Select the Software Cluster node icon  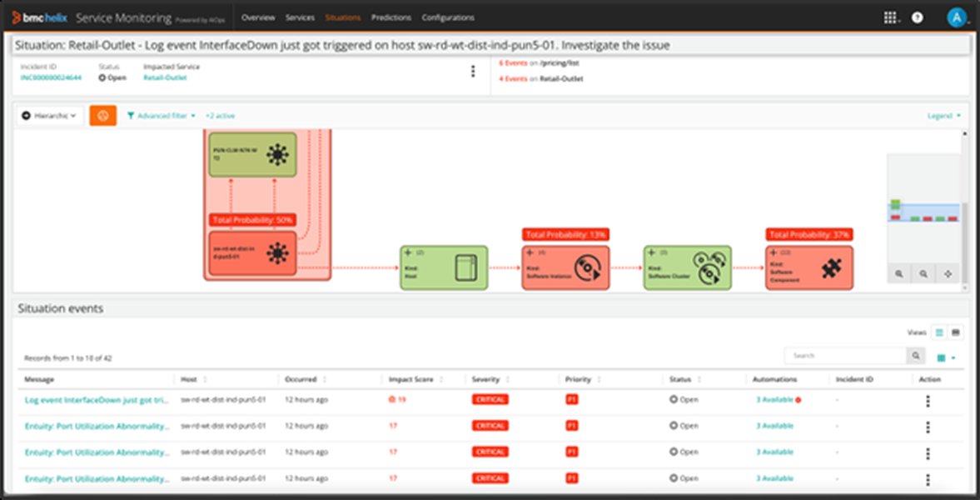[x=709, y=267]
